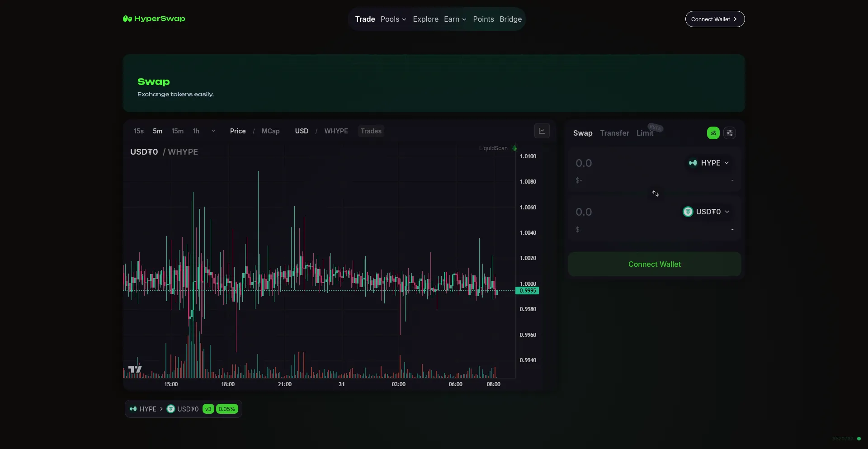This screenshot has width=868, height=449.
Task: Click the USD₮0 / WHYPE chart title
Action: click(x=164, y=152)
